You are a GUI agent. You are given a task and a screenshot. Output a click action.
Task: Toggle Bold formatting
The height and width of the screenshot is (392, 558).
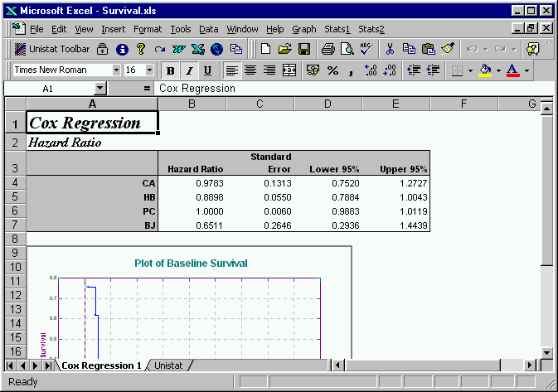(171, 70)
